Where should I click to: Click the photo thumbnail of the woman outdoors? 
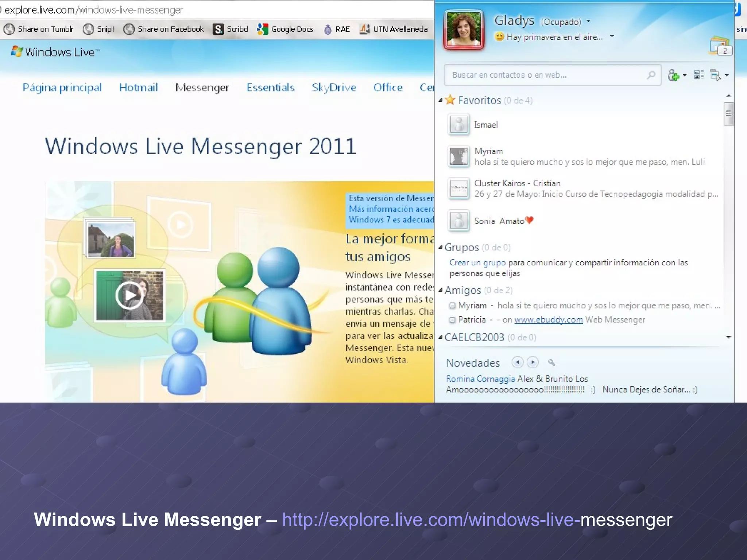[111, 240]
